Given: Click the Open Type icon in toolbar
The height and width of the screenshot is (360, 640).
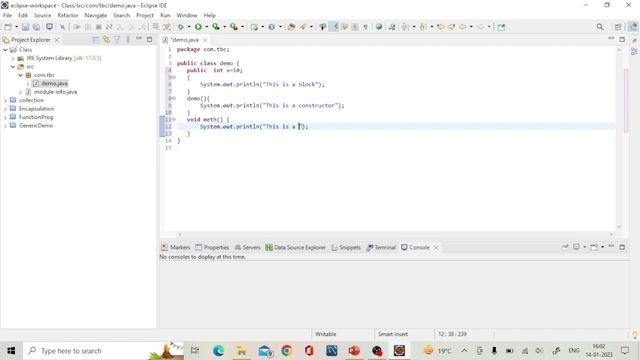Looking at the screenshot, I should click(x=291, y=27).
